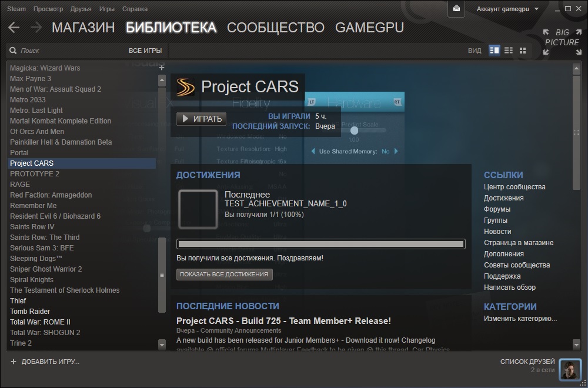Click the friends list avatar

coord(570,369)
